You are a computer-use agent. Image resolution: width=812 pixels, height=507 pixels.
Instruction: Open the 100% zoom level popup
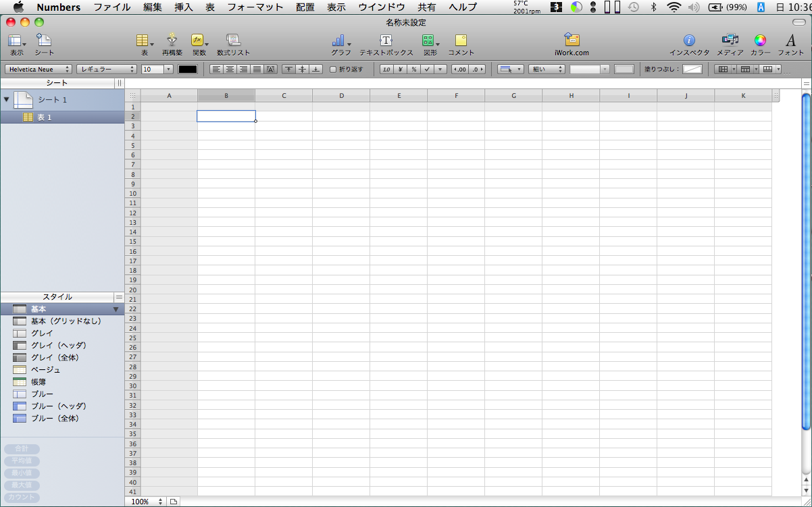(147, 502)
